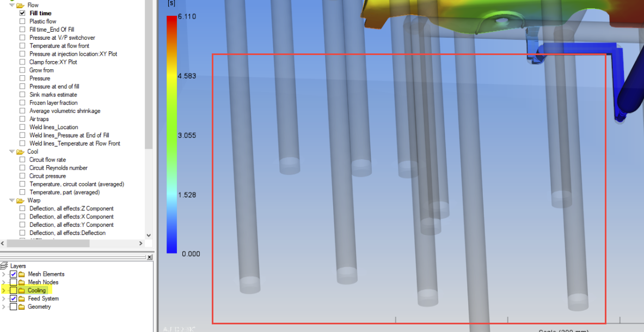Click the Feed System folder icon
The image size is (644, 332).
point(21,298)
